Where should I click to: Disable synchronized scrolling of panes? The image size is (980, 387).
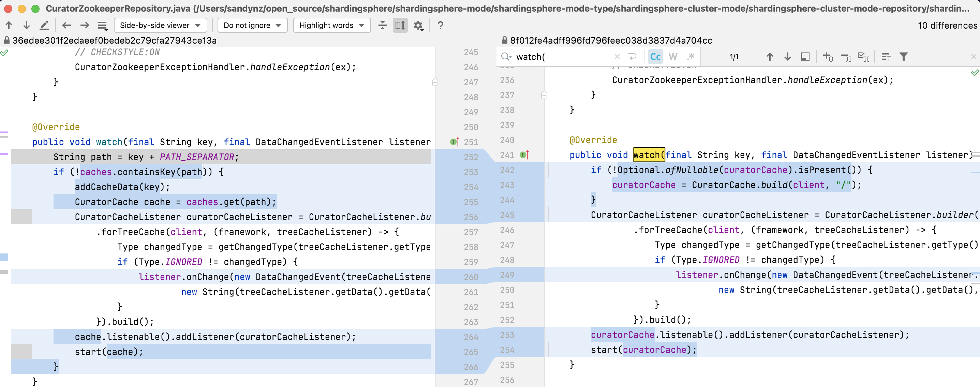coord(400,26)
